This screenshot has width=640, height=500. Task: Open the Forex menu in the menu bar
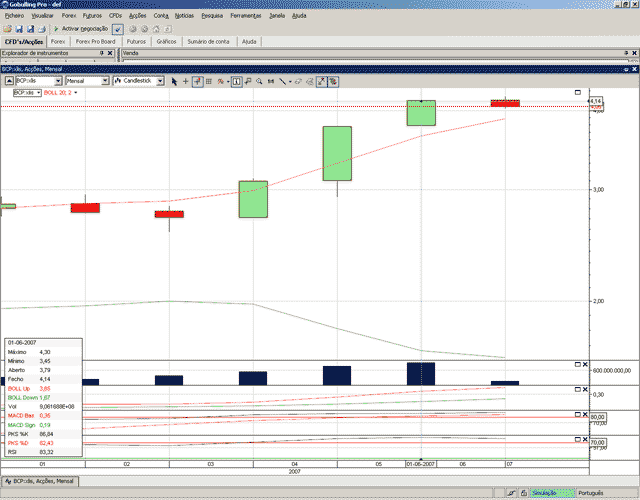point(69,16)
